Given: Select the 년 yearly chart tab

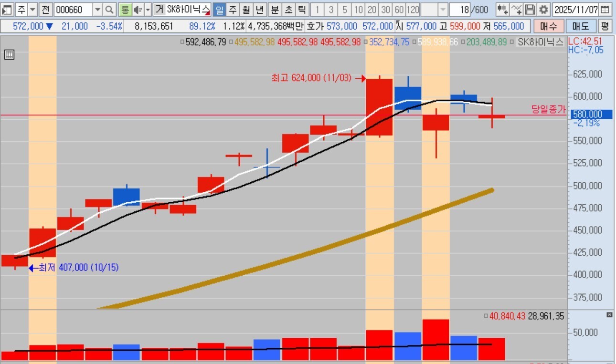Looking at the screenshot, I should tap(259, 10).
